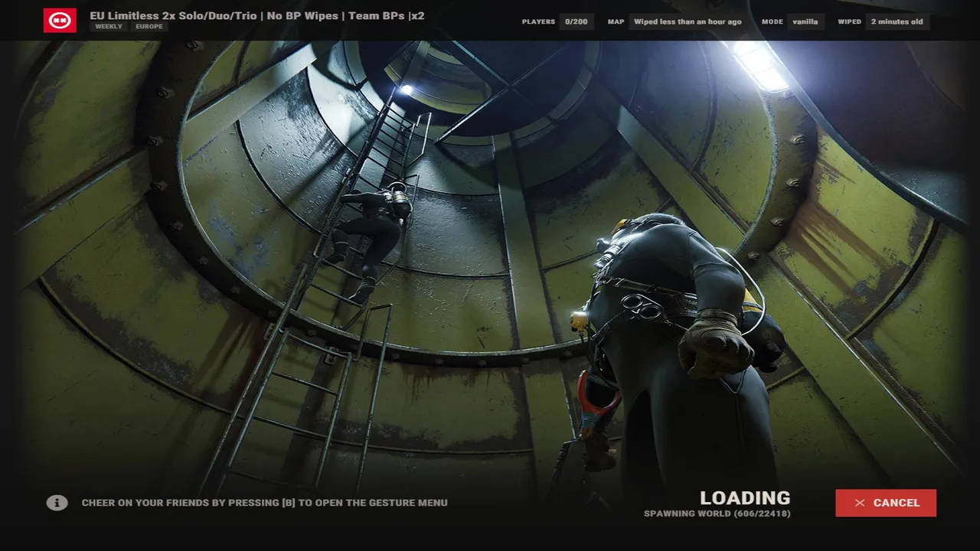Click the X icon on Cancel button
Screen dimensions: 980x551
click(x=860, y=503)
